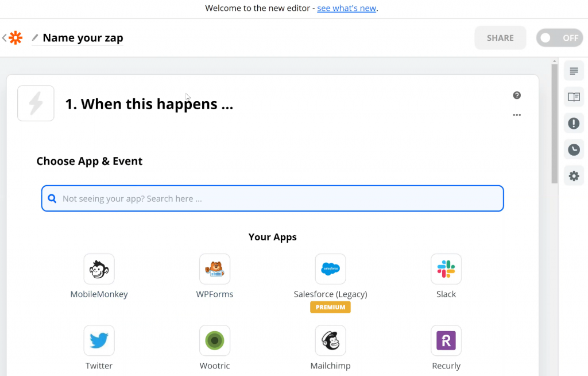Click the "Recurly" label text

point(446,366)
